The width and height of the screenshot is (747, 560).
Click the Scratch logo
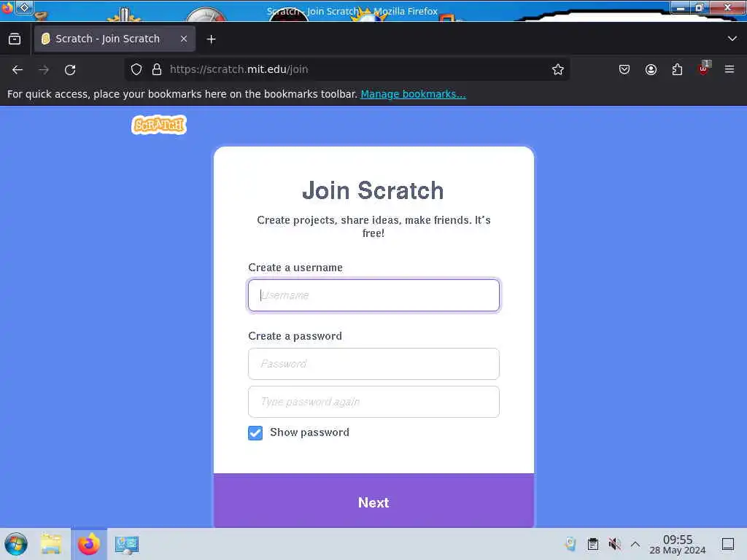[x=158, y=125]
